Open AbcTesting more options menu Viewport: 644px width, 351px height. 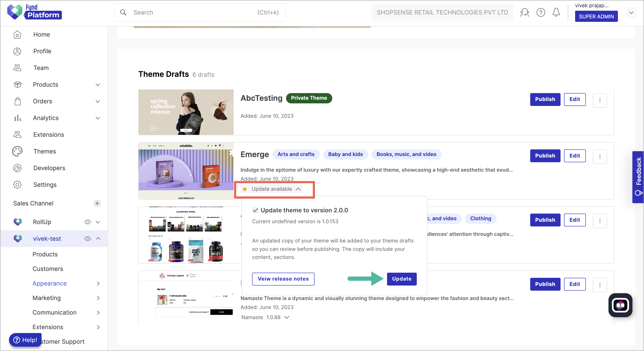coord(600,100)
